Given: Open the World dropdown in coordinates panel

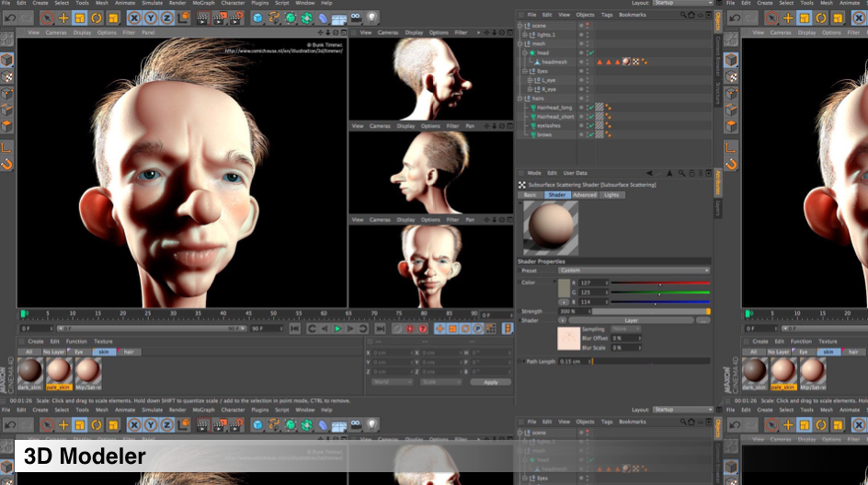Looking at the screenshot, I should click(x=393, y=382).
